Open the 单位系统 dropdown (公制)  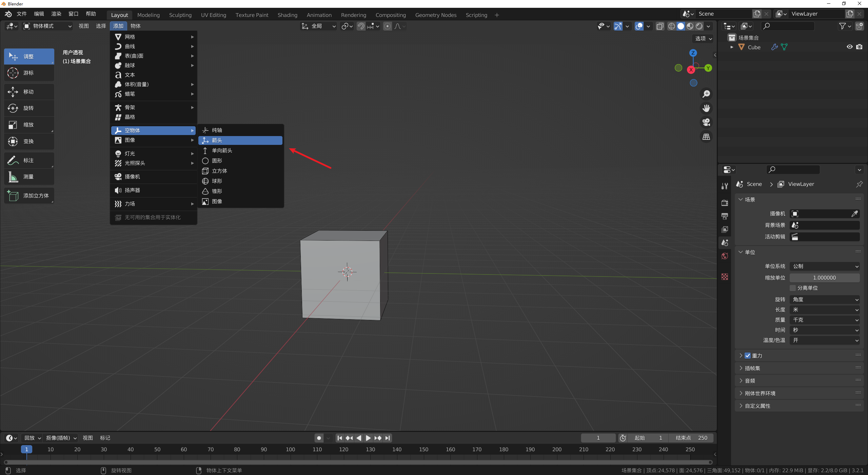click(824, 266)
